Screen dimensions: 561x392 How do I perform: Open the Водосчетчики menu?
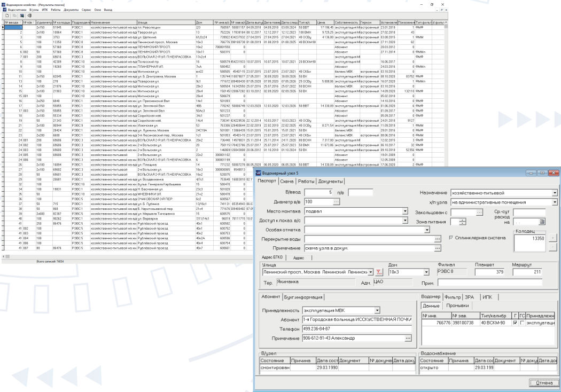[17, 10]
